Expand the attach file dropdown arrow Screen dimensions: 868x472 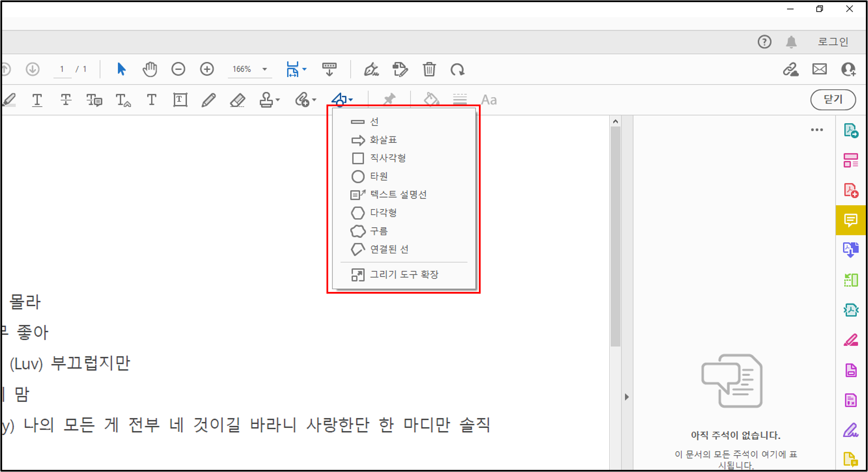[314, 100]
